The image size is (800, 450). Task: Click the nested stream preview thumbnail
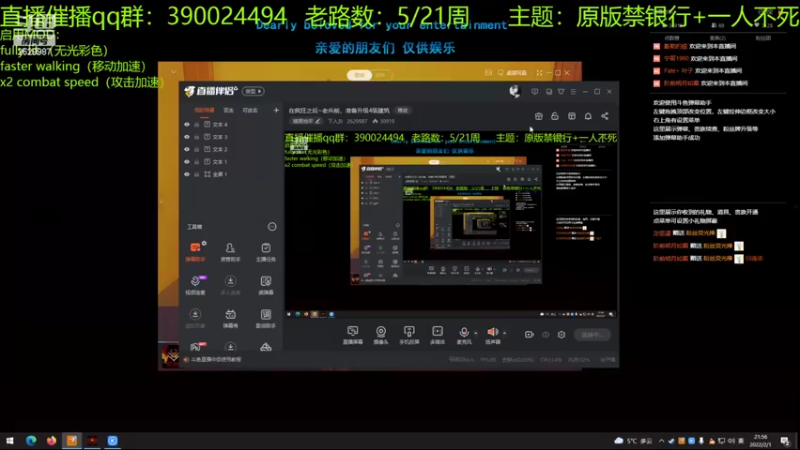tap(451, 223)
